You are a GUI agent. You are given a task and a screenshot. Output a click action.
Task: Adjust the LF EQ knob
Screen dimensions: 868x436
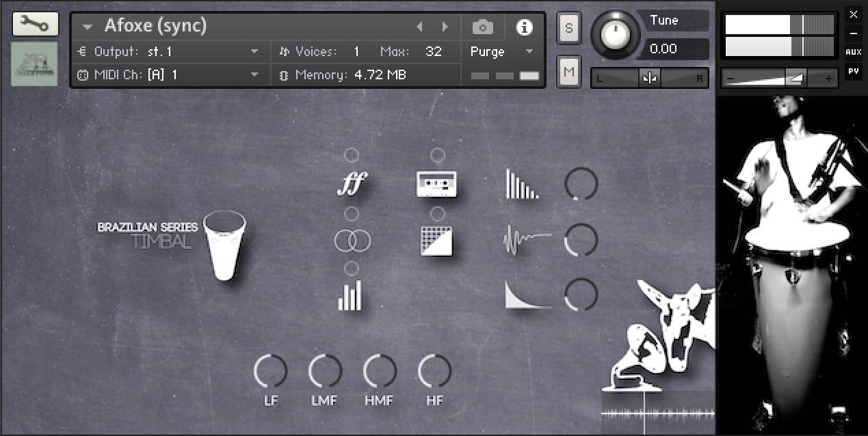pyautogui.click(x=271, y=371)
